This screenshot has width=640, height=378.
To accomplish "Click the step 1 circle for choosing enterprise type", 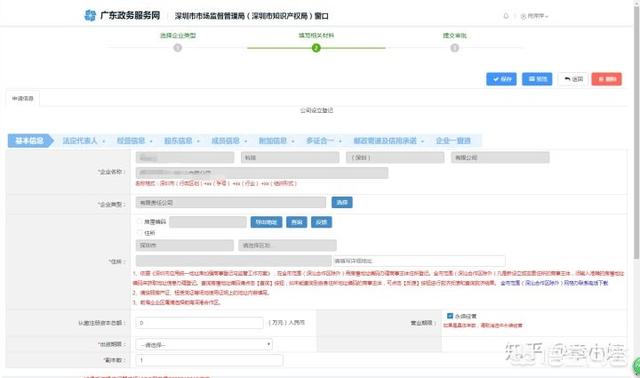I will click(x=178, y=48).
